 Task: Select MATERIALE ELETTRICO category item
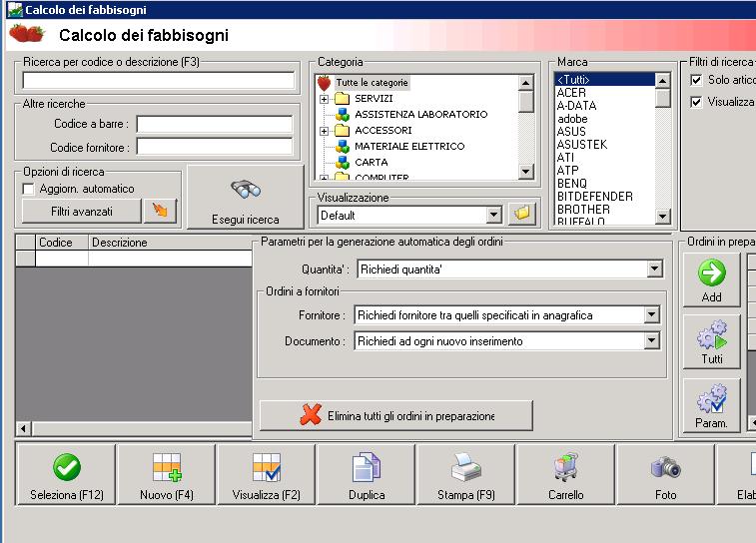click(409, 146)
